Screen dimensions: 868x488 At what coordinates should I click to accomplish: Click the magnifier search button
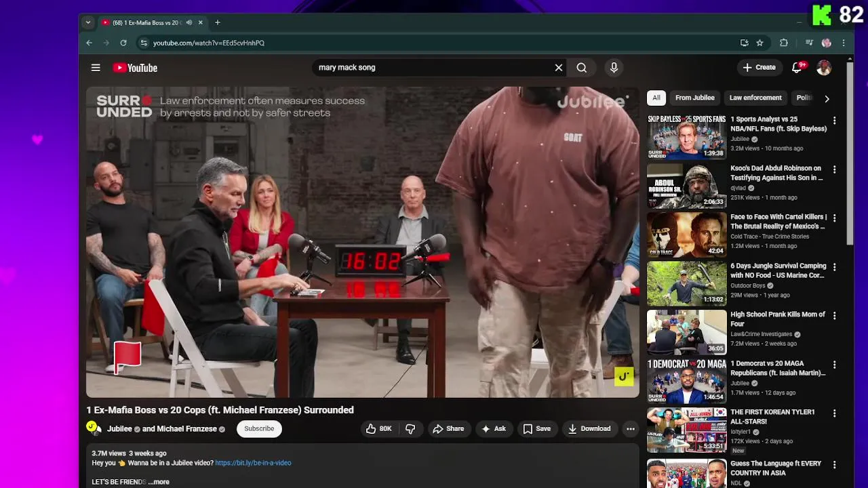coord(582,68)
